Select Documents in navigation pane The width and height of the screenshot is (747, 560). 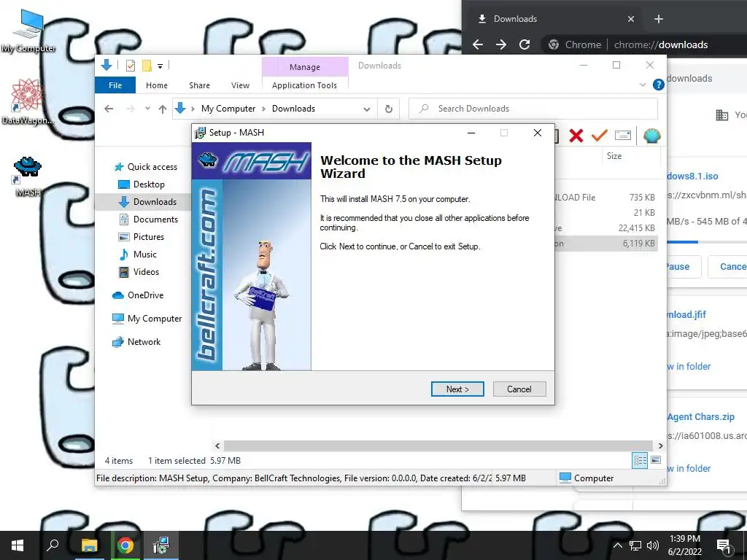pos(148,219)
